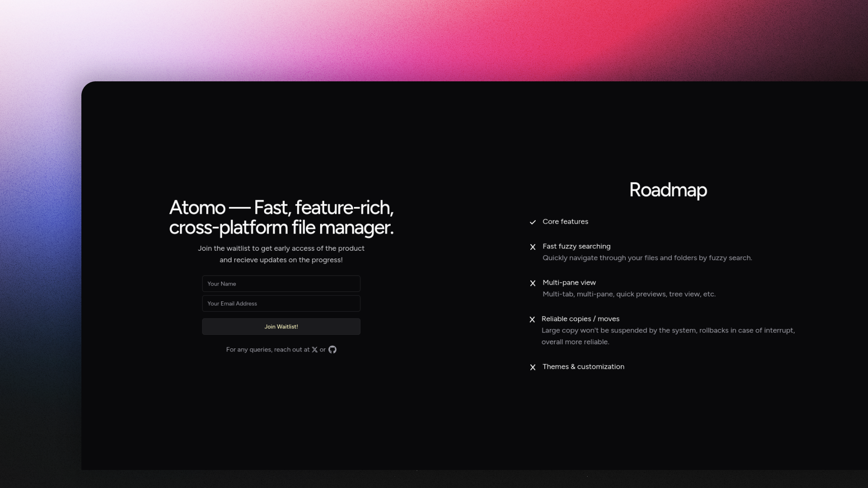Click X icon beside Reliable copies / moves

click(532, 319)
